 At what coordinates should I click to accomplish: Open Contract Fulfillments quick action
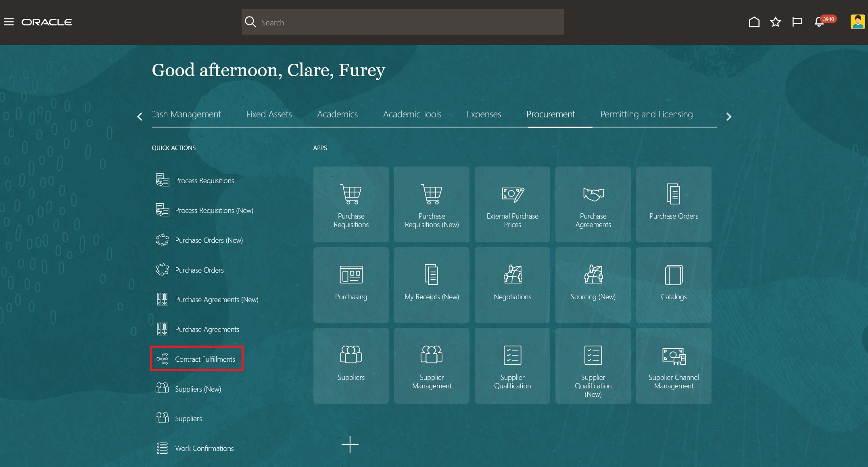pyautogui.click(x=196, y=359)
